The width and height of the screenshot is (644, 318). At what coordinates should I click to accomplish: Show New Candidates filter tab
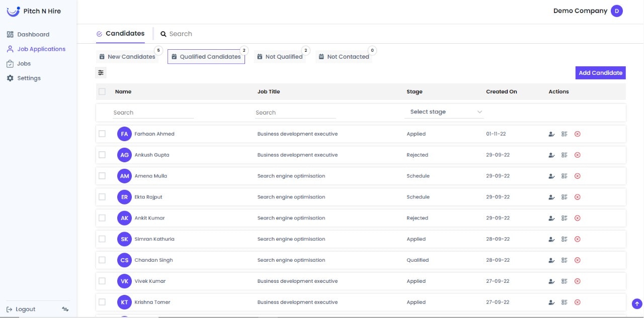click(x=127, y=57)
